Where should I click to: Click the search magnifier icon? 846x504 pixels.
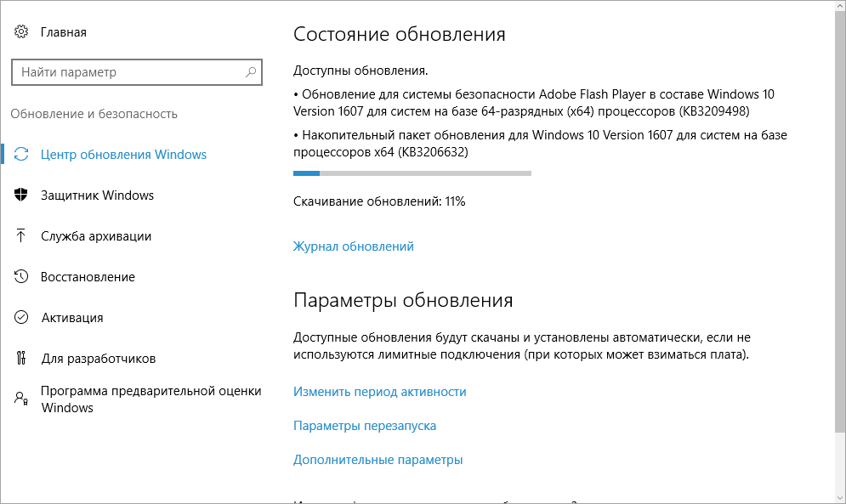tap(251, 72)
